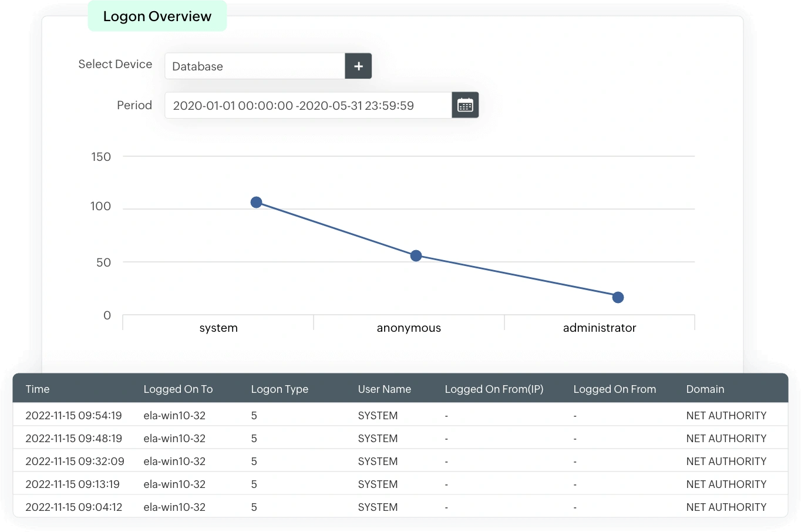Select the 09:54:19 log row
This screenshot has height=532, width=801.
[x=400, y=415]
